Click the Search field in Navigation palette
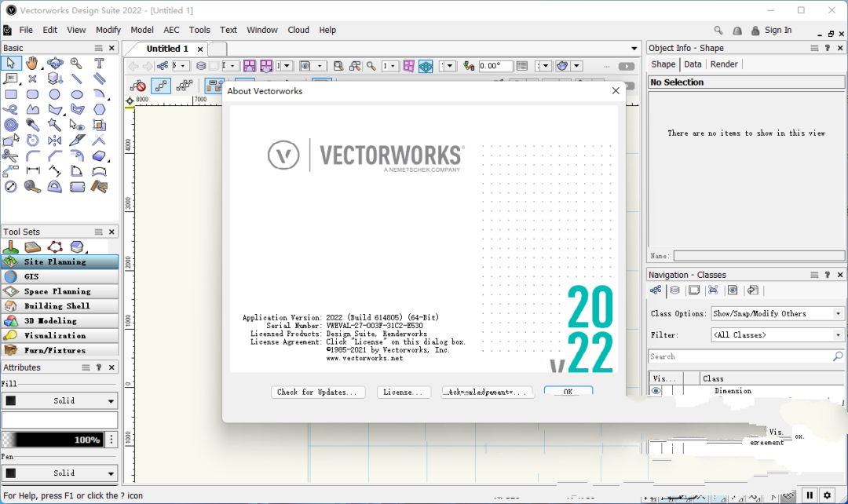 click(x=746, y=356)
